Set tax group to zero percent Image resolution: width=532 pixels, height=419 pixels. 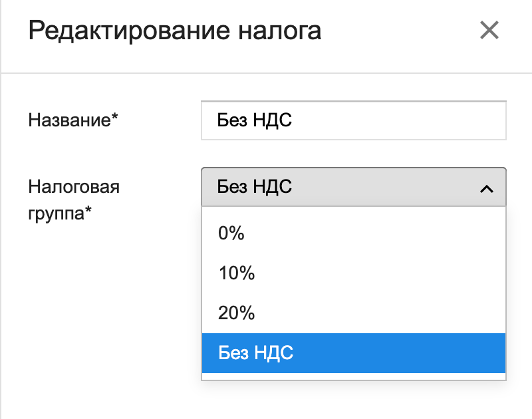click(x=353, y=233)
